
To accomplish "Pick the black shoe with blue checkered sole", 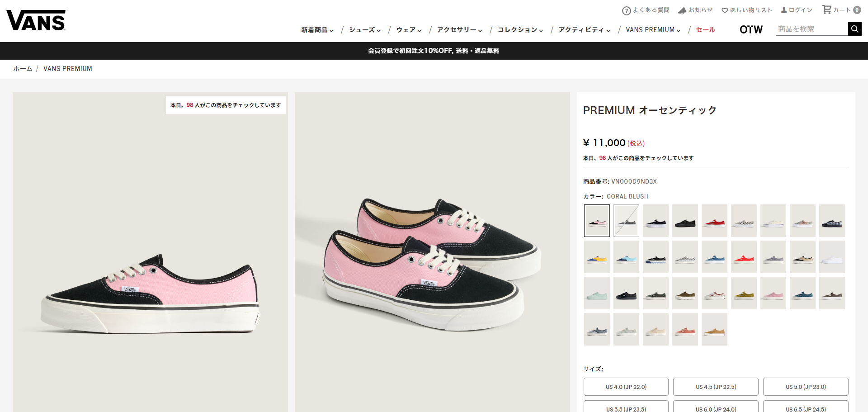I will point(656,257).
